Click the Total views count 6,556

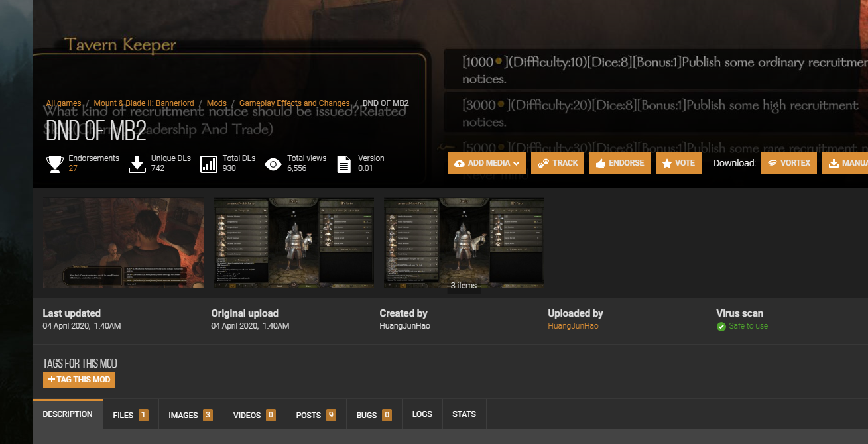[296, 168]
